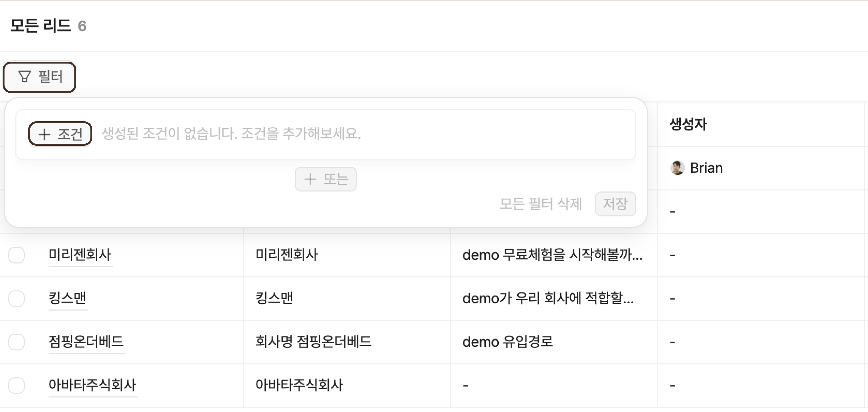The height and width of the screenshot is (412, 868).
Task: Click the demo 유입경로 cell
Action: click(507, 342)
